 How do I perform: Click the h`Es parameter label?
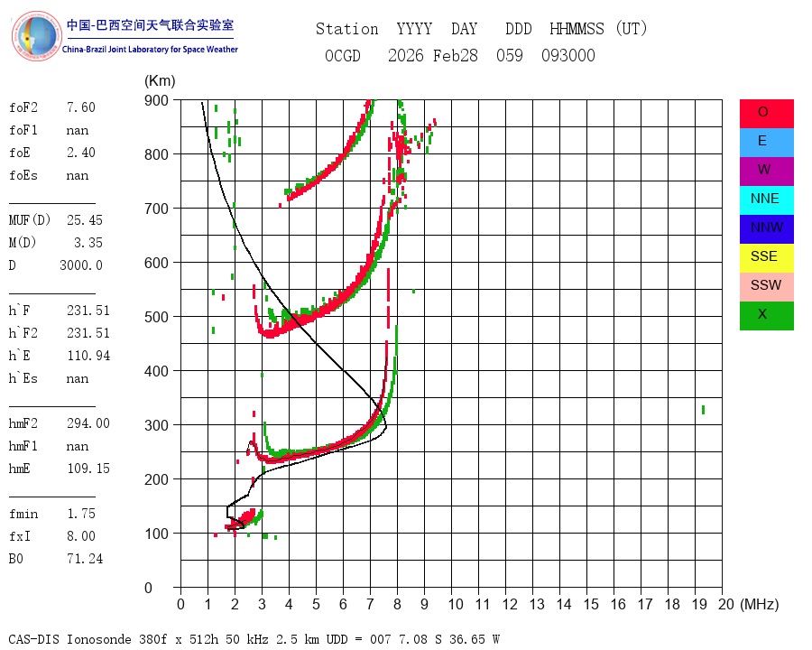[23, 378]
